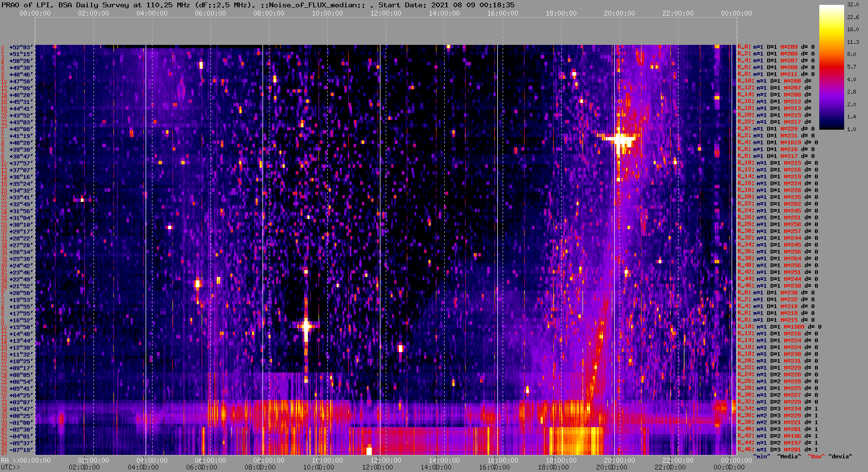This screenshot has width=868, height=472.
Task: Click the R_38 row with M=264
Action: pos(777,259)
